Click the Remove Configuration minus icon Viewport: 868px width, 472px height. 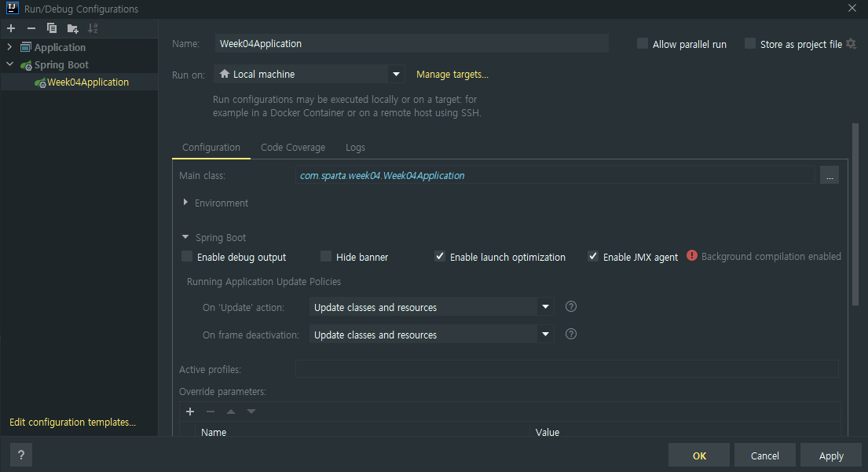point(31,28)
